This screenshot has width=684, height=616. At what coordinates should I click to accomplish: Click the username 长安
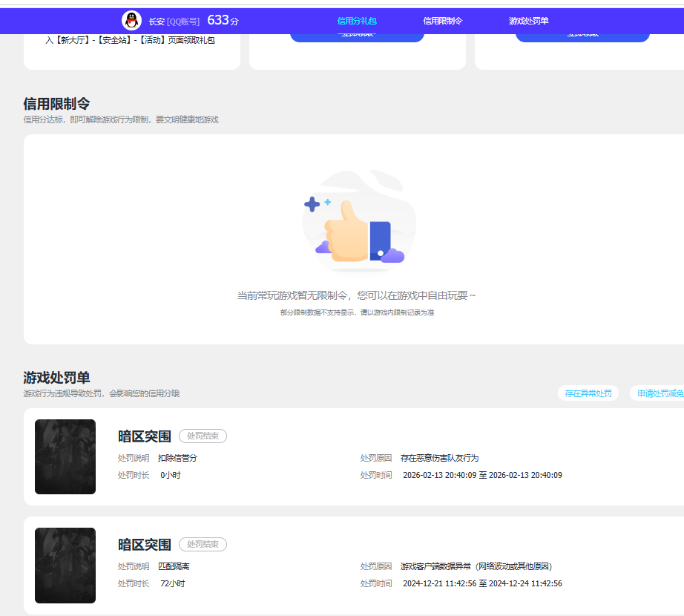coord(157,22)
